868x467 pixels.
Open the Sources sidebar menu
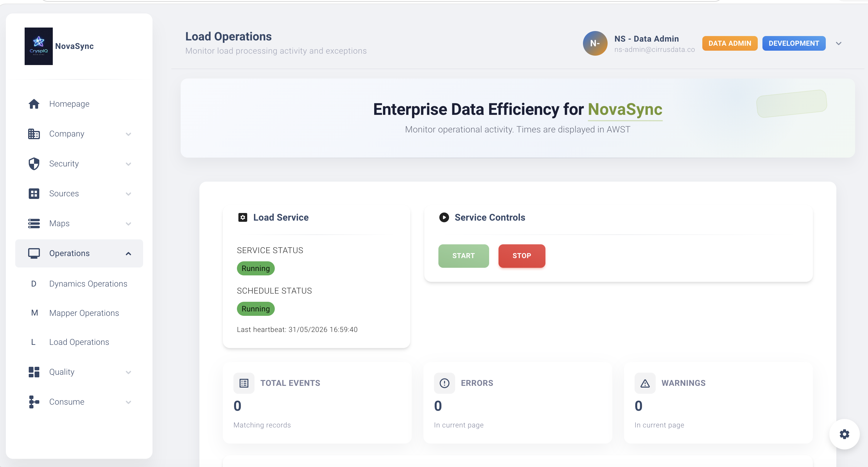point(79,194)
